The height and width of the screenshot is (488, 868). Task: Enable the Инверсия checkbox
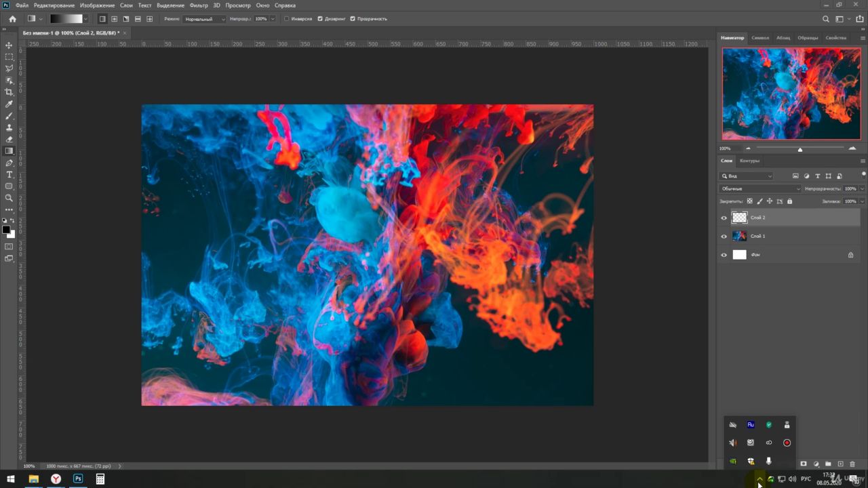tap(287, 19)
